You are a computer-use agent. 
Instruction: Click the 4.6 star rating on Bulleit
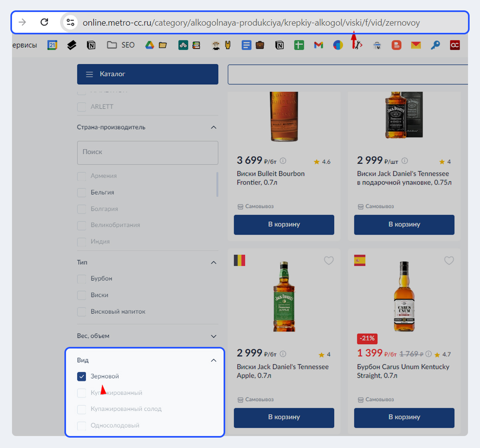(x=322, y=162)
